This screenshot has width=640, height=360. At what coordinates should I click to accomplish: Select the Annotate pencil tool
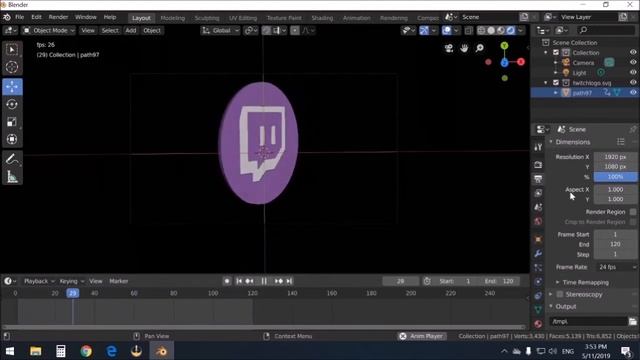coord(12,159)
